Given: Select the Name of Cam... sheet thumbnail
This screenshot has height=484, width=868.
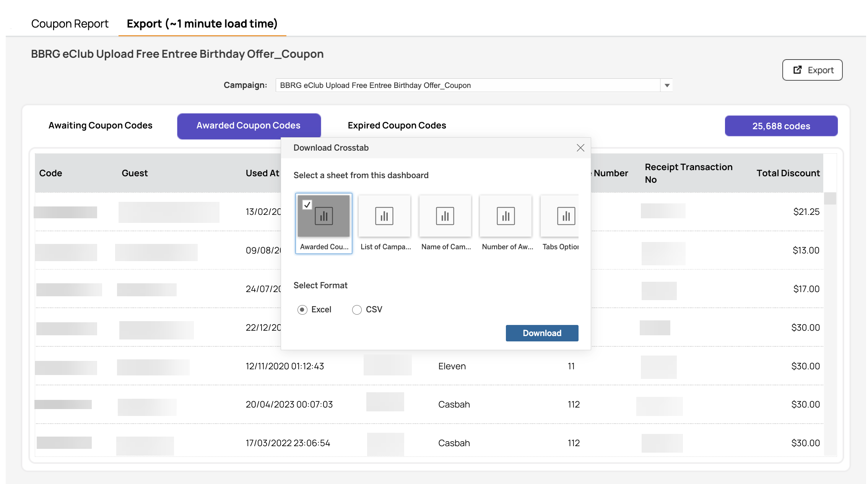Looking at the screenshot, I should click(x=445, y=223).
